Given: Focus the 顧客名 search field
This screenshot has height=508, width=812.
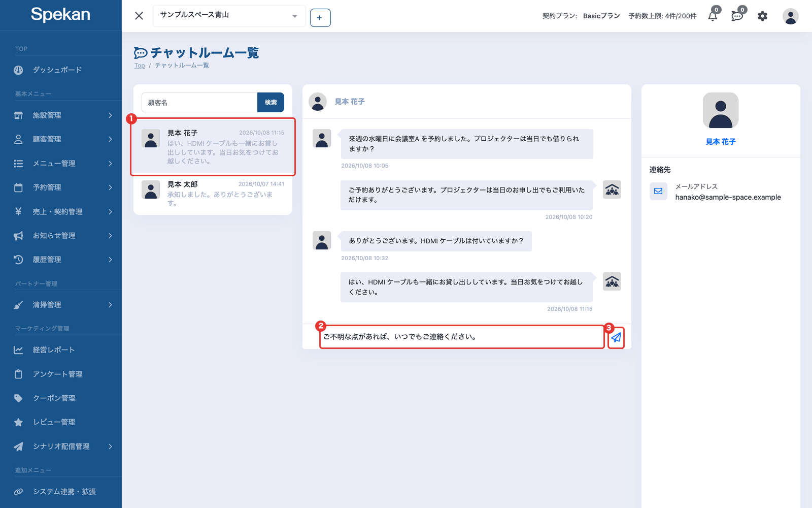Looking at the screenshot, I should [199, 102].
